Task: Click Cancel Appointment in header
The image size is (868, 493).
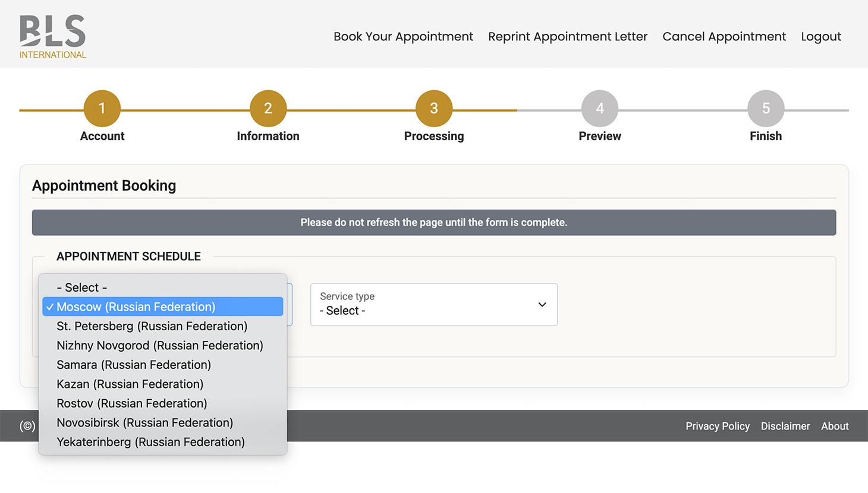Action: [x=724, y=36]
